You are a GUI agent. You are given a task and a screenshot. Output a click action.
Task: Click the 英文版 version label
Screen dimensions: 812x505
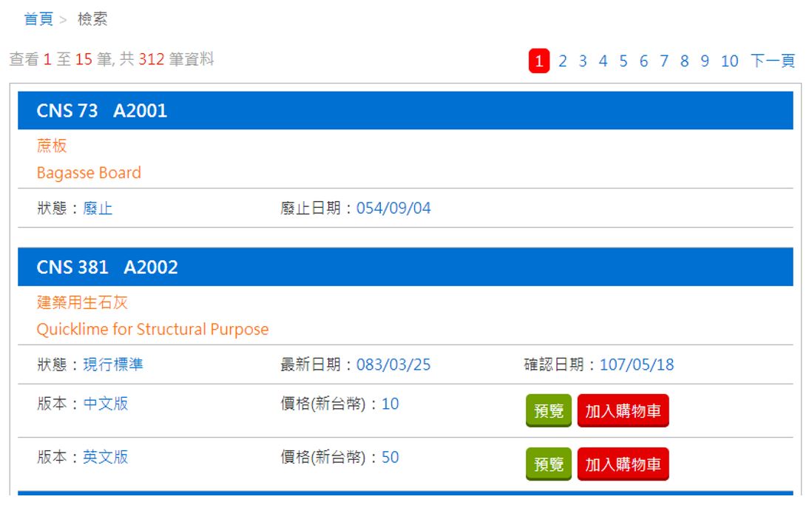pos(106,458)
